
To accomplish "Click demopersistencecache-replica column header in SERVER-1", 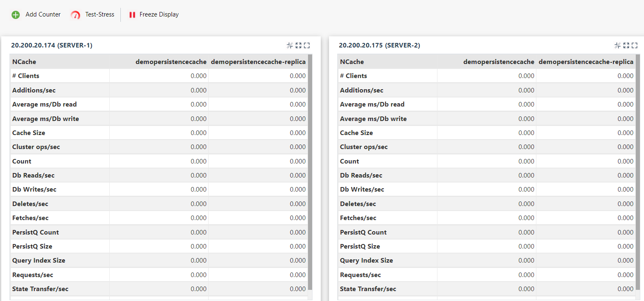I will coord(259,62).
